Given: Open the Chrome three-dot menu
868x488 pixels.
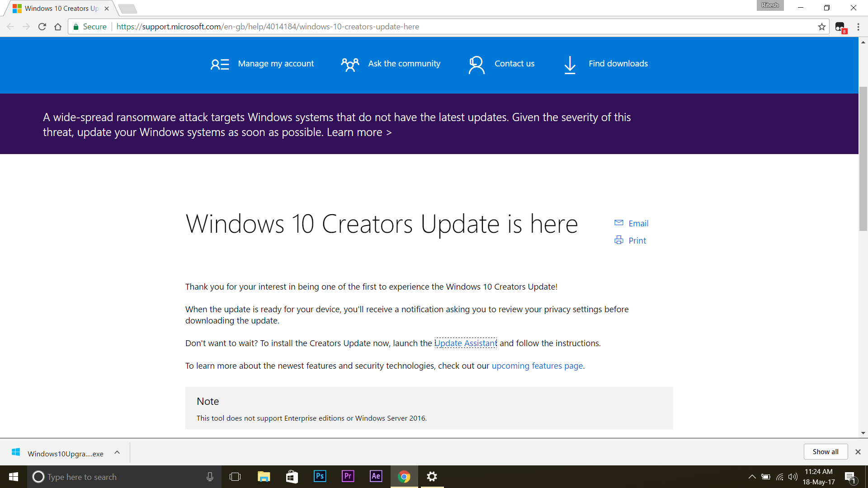Looking at the screenshot, I should 858,27.
